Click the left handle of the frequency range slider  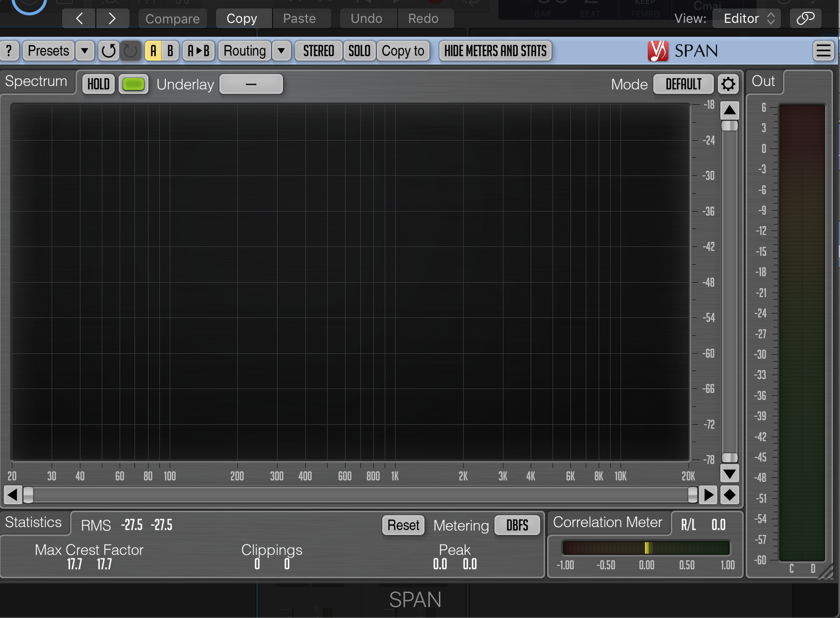[28, 495]
